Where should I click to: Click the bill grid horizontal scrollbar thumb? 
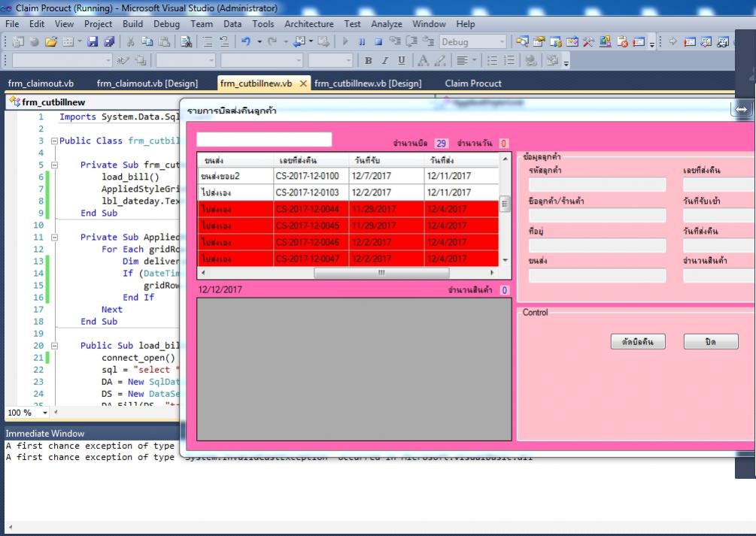click(381, 273)
